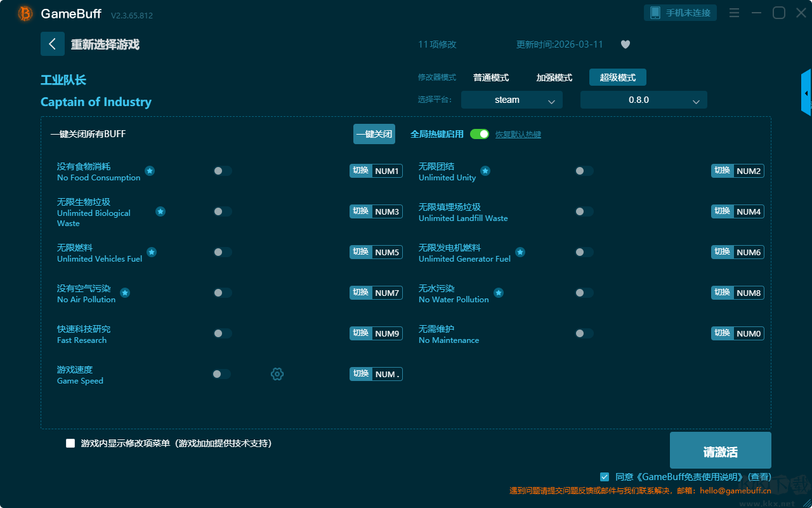Toggle No Food Consumption switch
The image size is (812, 508).
click(223, 171)
